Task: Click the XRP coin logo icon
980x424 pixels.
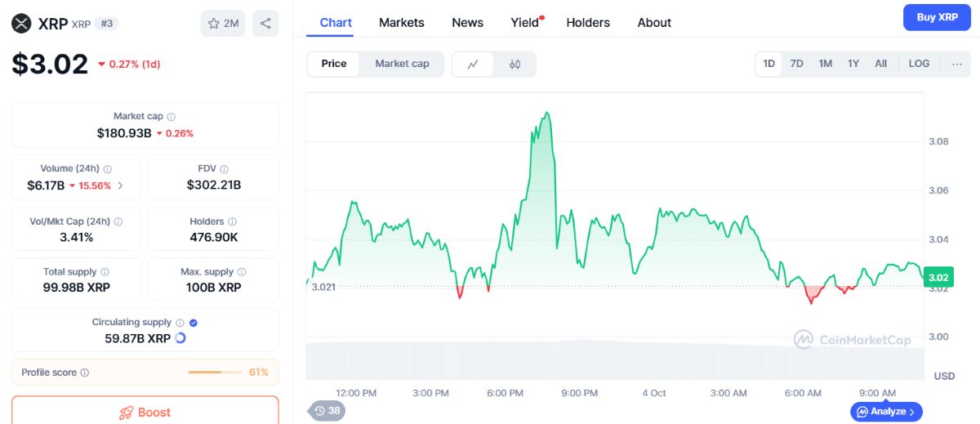Action: [21, 23]
